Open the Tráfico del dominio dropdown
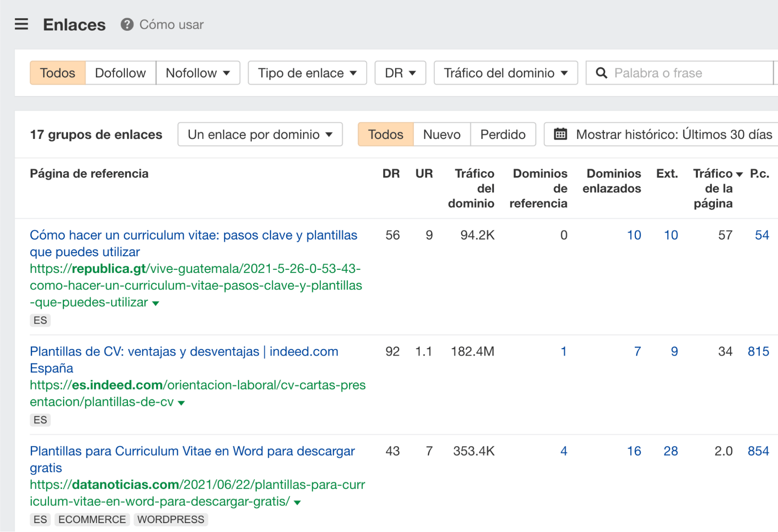This screenshot has height=532, width=778. (x=505, y=72)
